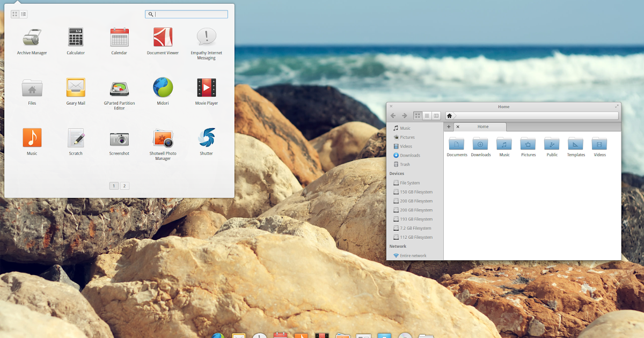Switch Files to column view
This screenshot has height=338, width=644.
(x=436, y=115)
